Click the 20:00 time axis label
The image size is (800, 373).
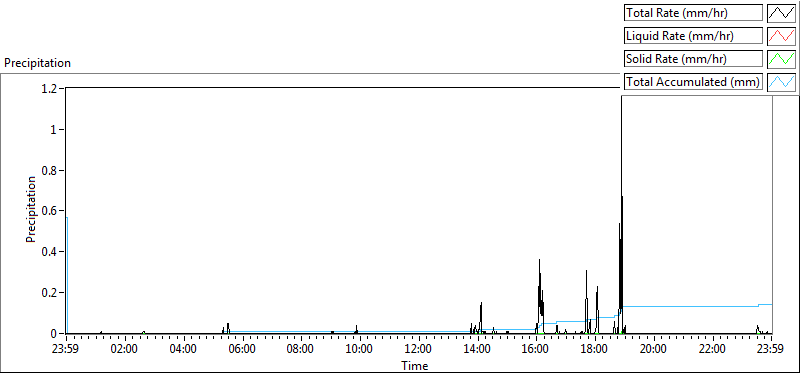click(x=654, y=350)
